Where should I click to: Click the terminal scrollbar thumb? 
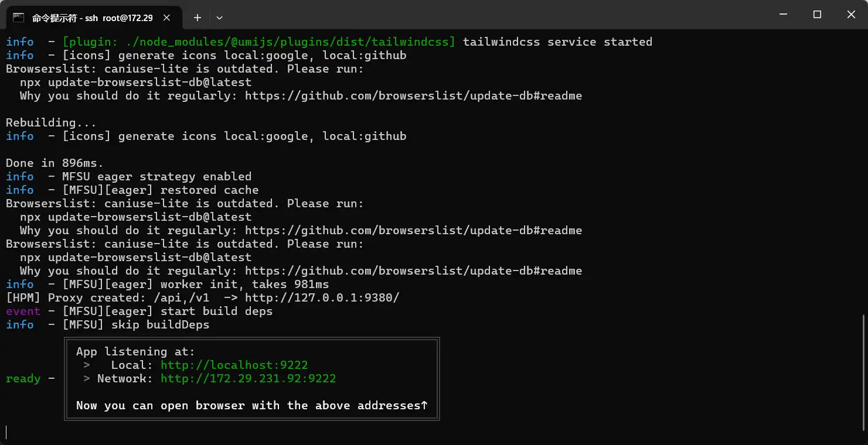tap(864, 372)
